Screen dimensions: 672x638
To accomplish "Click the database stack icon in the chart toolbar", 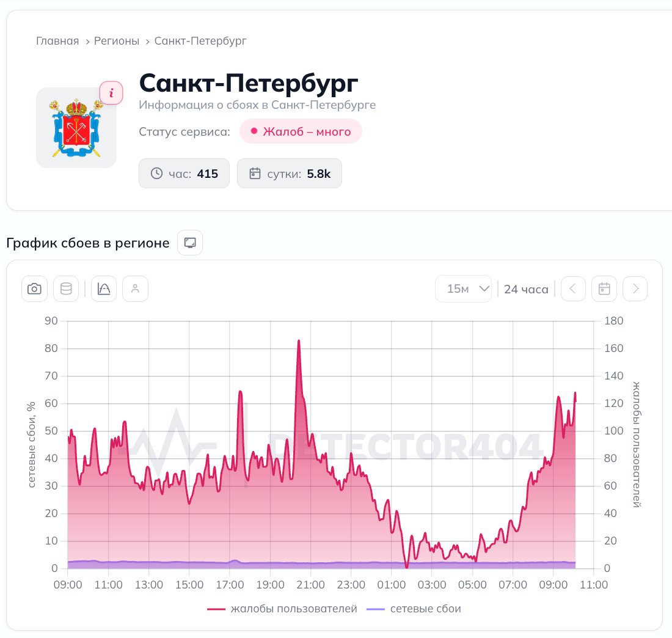I will (x=66, y=288).
